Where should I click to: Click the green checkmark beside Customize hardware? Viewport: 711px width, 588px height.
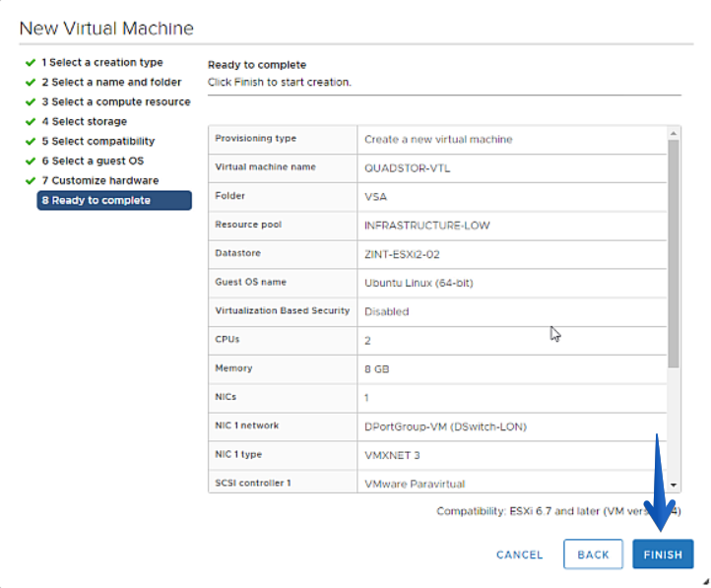coord(31,181)
